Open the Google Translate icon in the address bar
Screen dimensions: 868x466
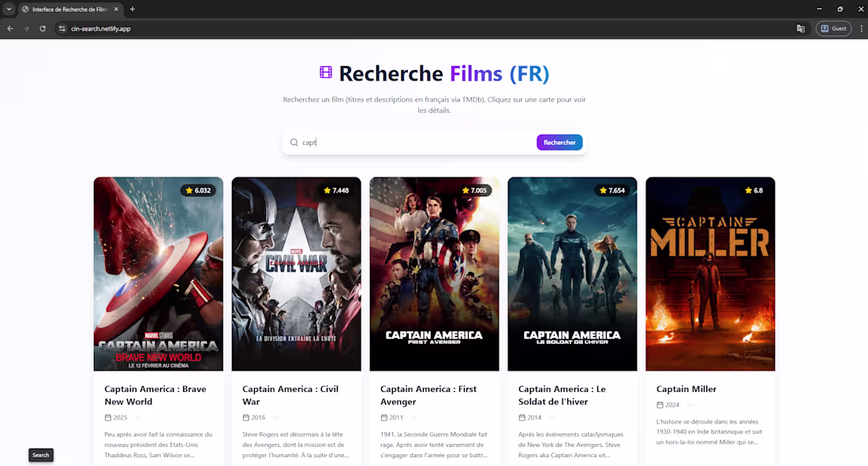800,28
